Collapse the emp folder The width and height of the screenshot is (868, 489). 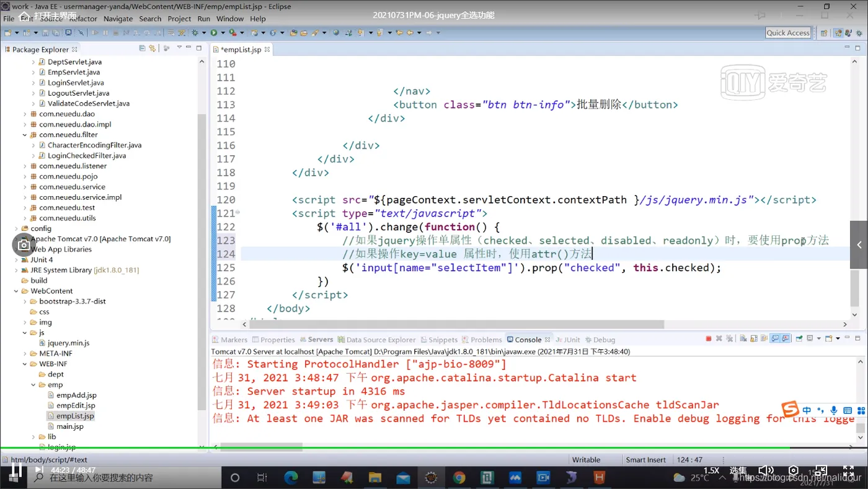(34, 385)
